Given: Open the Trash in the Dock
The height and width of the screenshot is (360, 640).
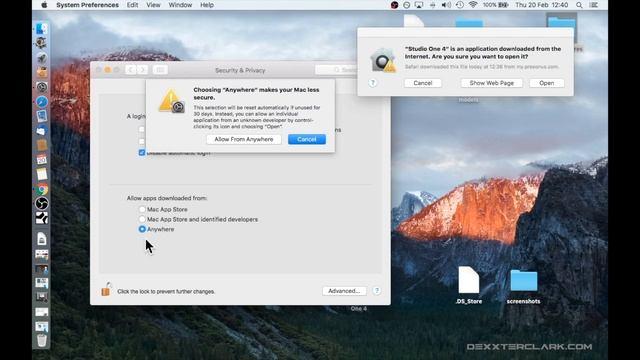Looking at the screenshot, I should tap(42, 340).
